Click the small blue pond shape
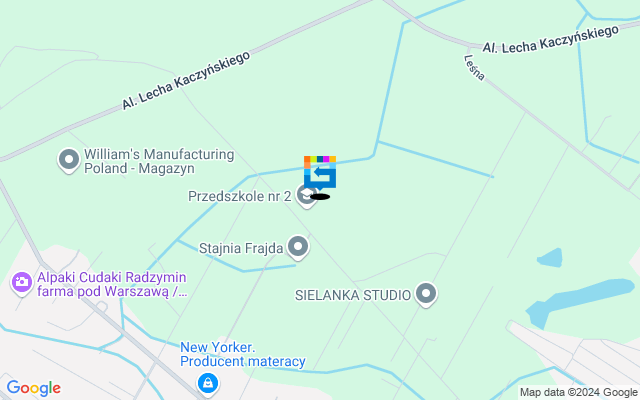 coord(550,258)
